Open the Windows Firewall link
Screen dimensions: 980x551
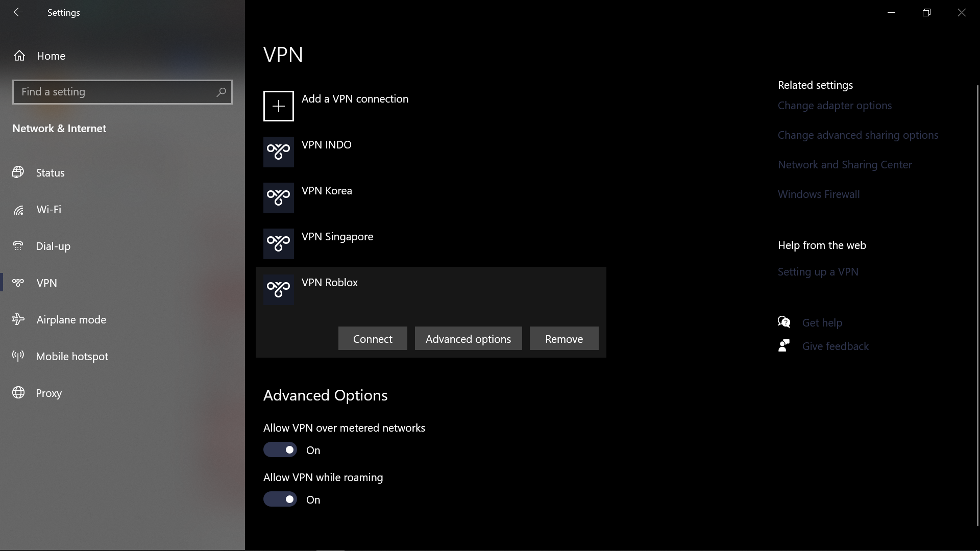point(819,194)
